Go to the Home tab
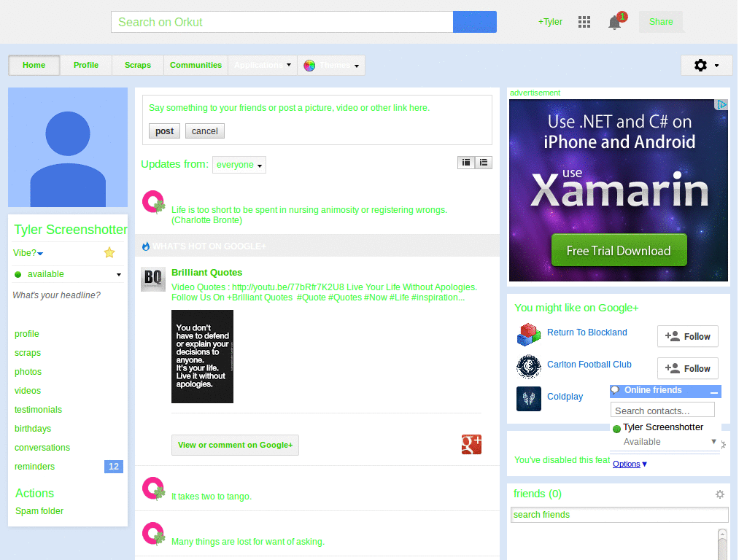 (x=34, y=65)
